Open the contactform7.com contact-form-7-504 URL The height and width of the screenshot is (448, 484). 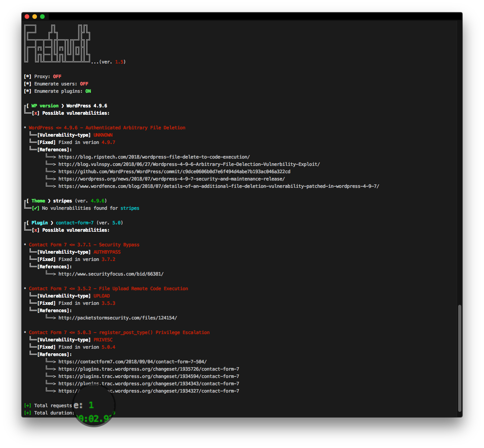[132, 362]
